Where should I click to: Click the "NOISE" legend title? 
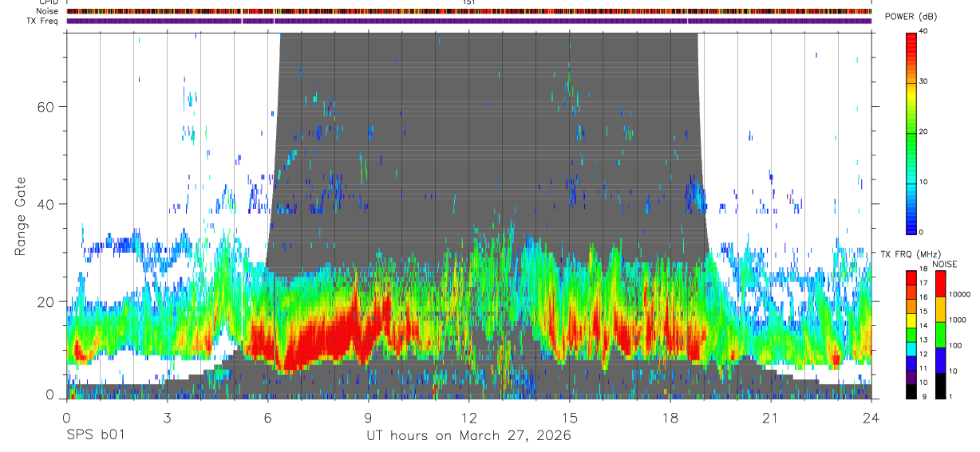pos(945,265)
